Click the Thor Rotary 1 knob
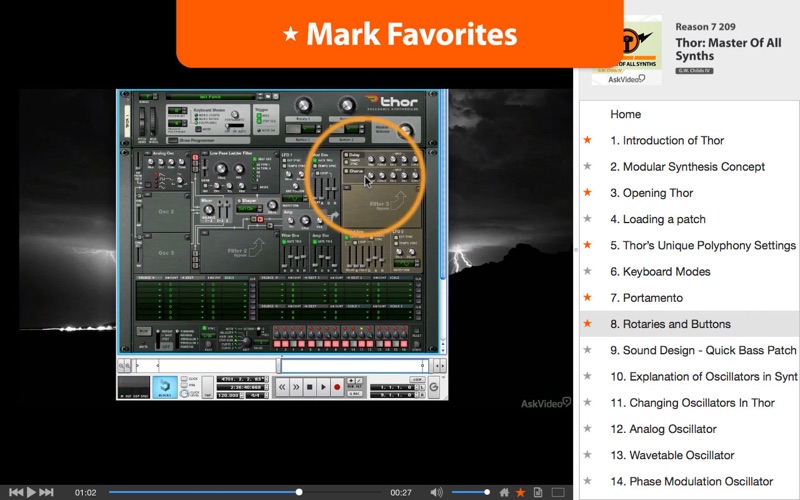 pos(304,106)
